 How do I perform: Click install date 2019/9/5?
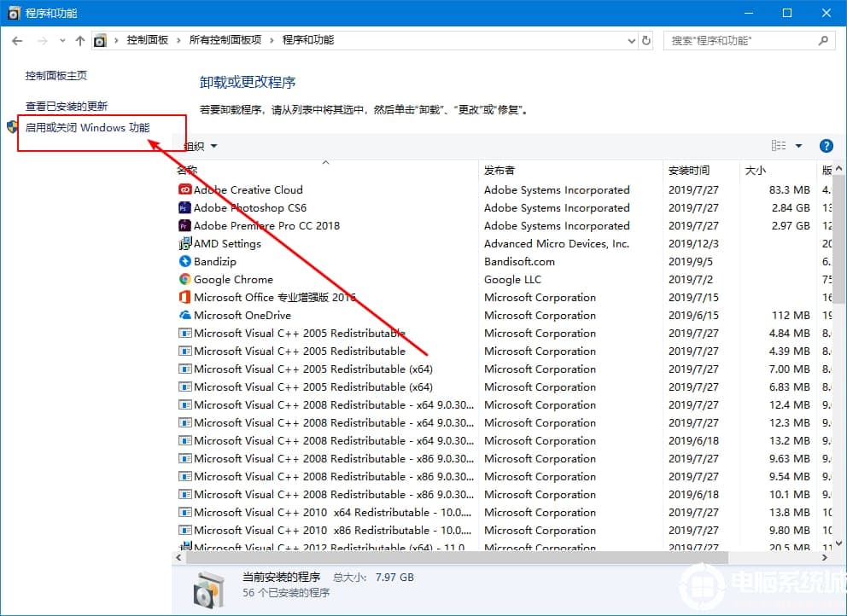691,261
